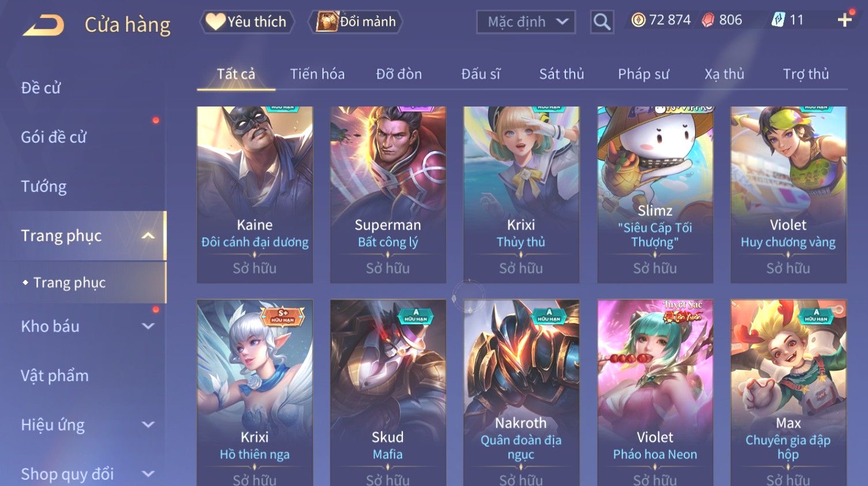
Task: Click the red ruby currency icon
Action: coord(708,20)
